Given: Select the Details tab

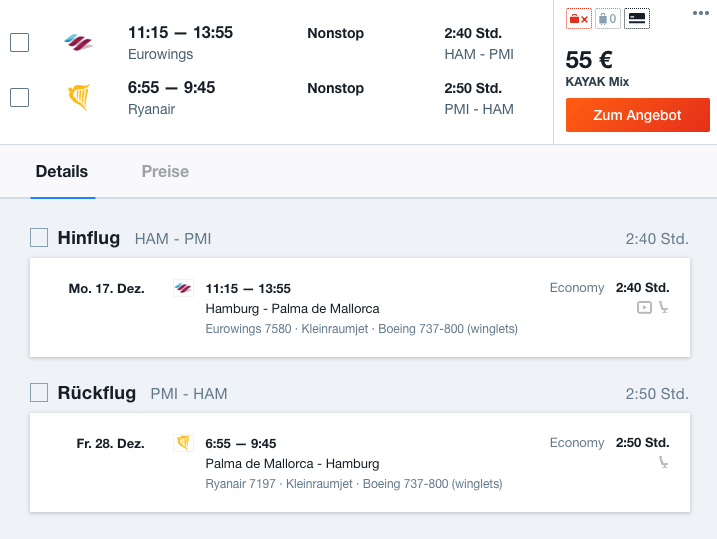Looking at the screenshot, I should pyautogui.click(x=62, y=171).
